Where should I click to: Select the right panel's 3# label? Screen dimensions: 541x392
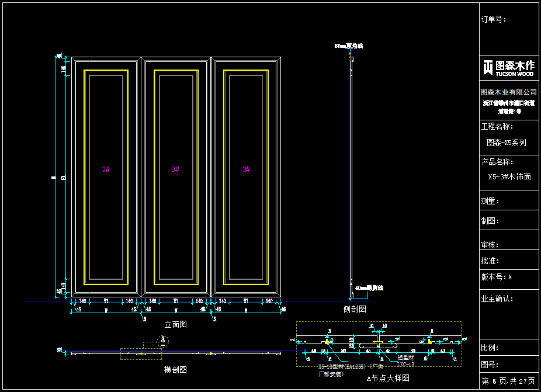[246, 169]
